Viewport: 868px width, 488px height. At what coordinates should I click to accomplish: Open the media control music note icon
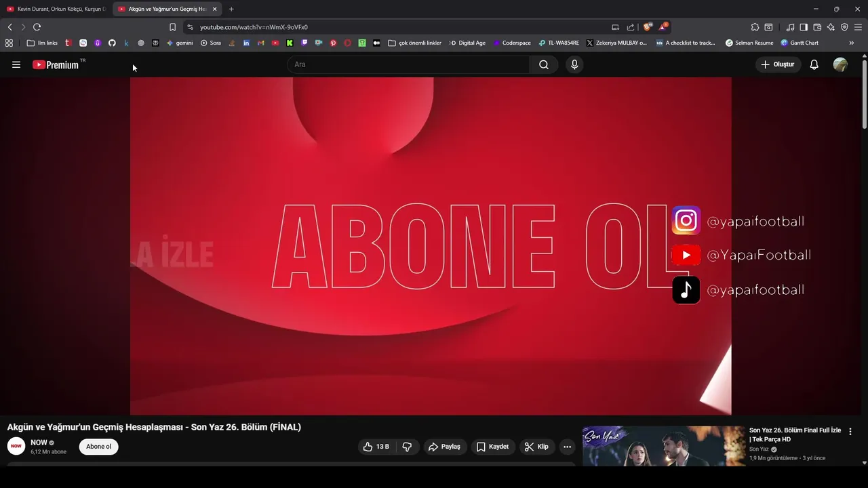pos(790,27)
